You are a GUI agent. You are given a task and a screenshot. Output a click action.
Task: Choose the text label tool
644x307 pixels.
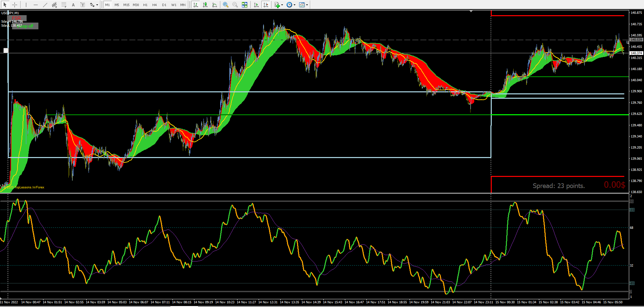(83, 5)
